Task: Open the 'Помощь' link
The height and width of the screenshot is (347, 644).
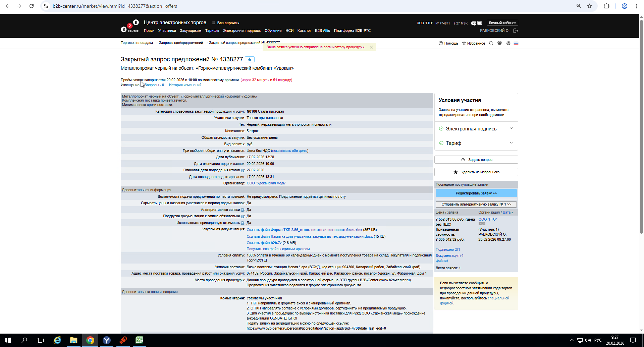Action: [448, 43]
